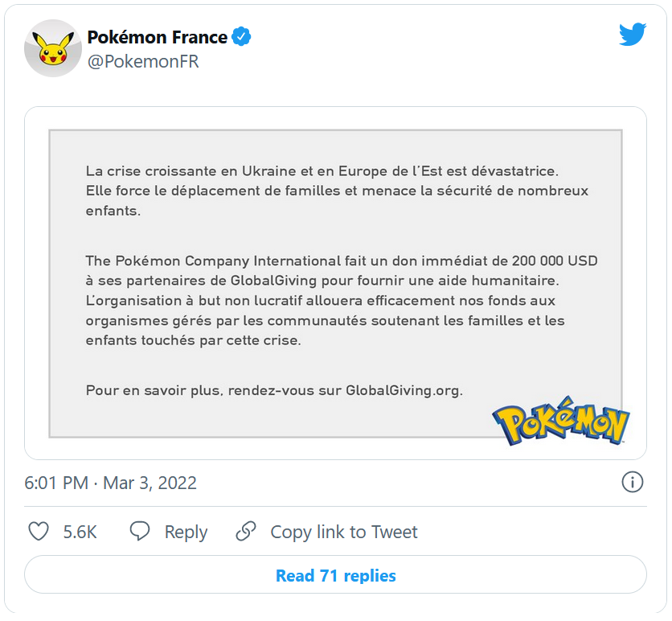
Task: Click the blue verified badge
Action: tap(241, 37)
